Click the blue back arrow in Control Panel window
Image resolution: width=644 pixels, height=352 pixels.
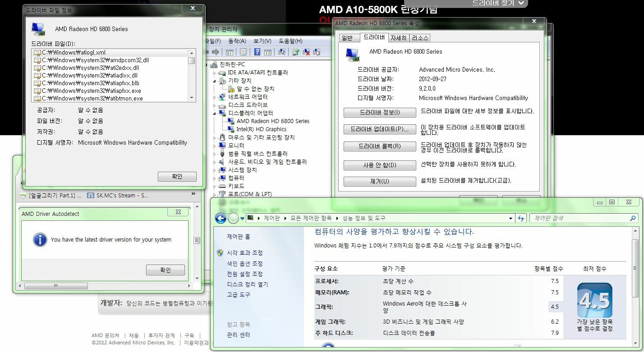[221, 218]
